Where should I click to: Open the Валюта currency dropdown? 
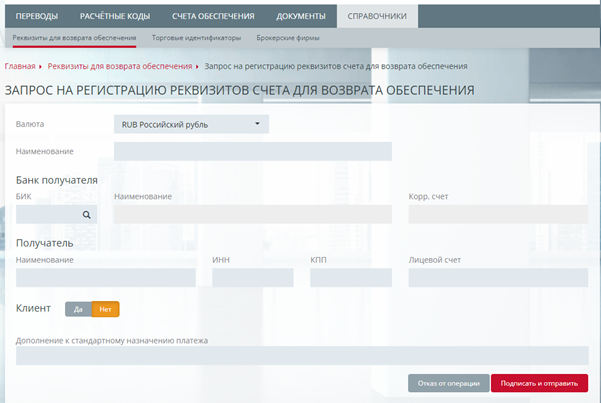(191, 124)
